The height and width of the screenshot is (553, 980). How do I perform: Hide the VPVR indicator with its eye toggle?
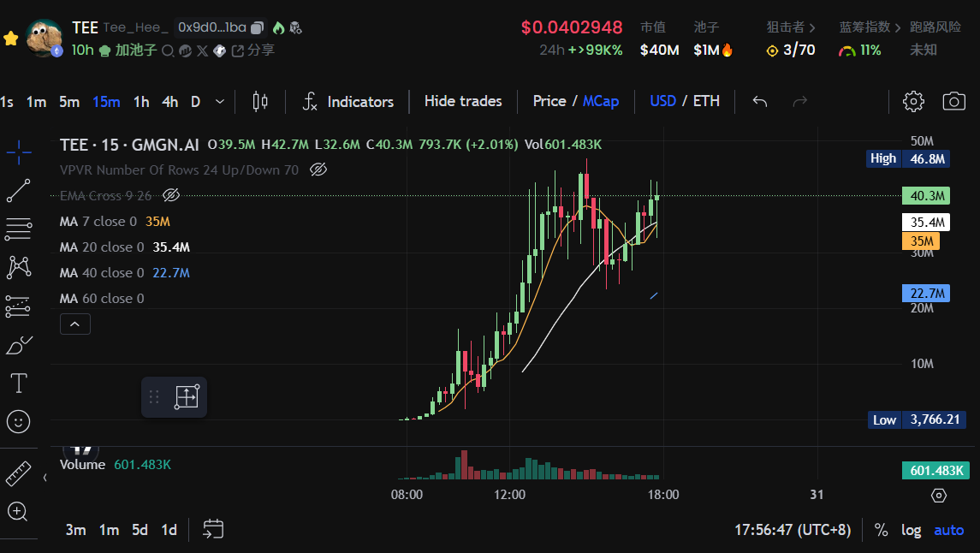[x=318, y=169]
